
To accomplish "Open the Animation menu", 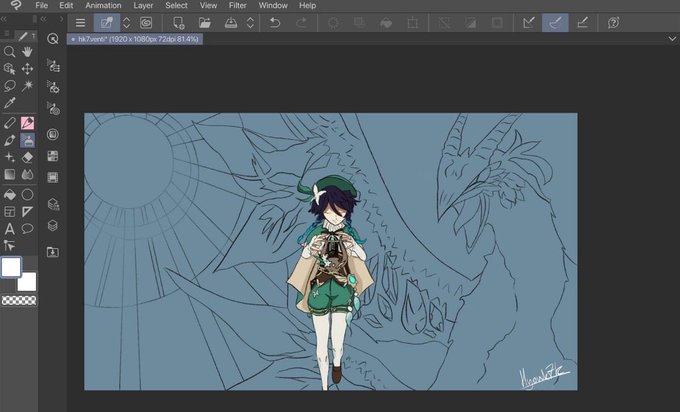I will pyautogui.click(x=103, y=6).
